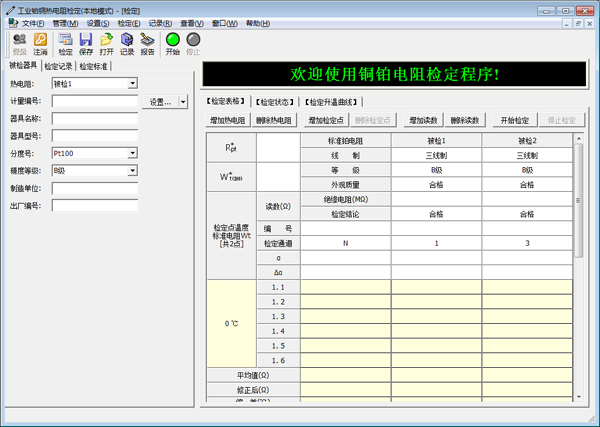Click the 开始检定 button
The height and width of the screenshot is (427, 600).
click(x=515, y=120)
